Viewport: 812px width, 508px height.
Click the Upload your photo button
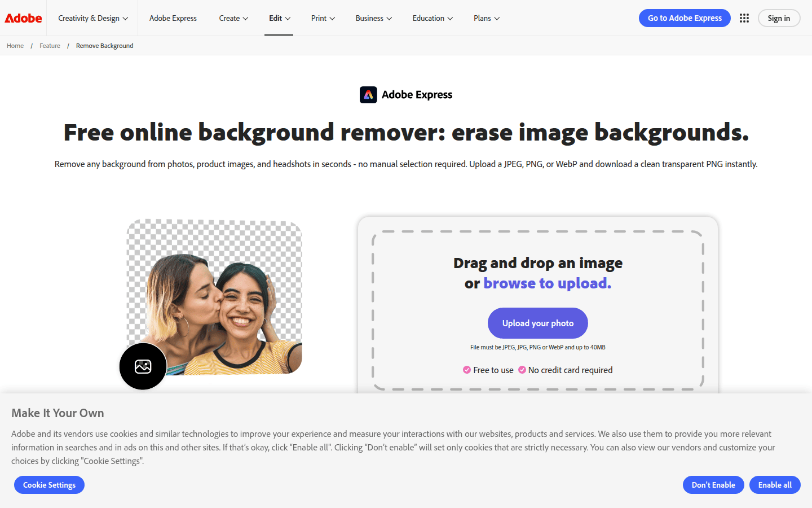pyautogui.click(x=538, y=323)
